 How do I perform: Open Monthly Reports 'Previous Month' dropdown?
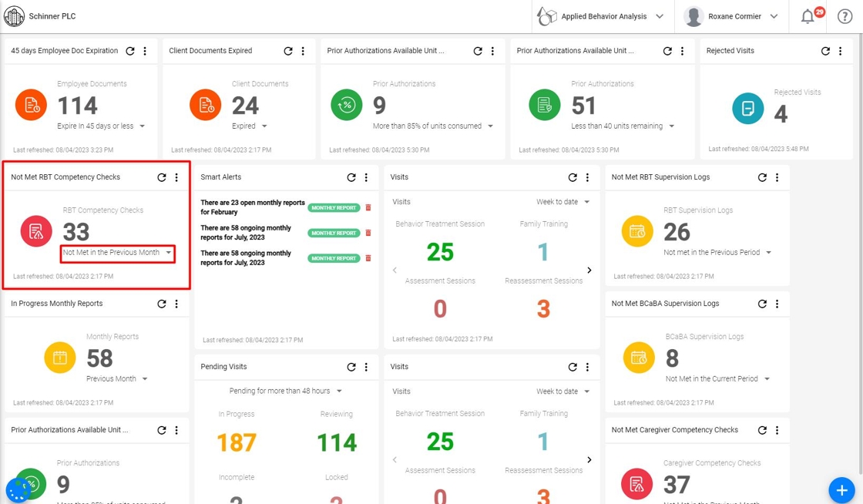[x=116, y=379]
